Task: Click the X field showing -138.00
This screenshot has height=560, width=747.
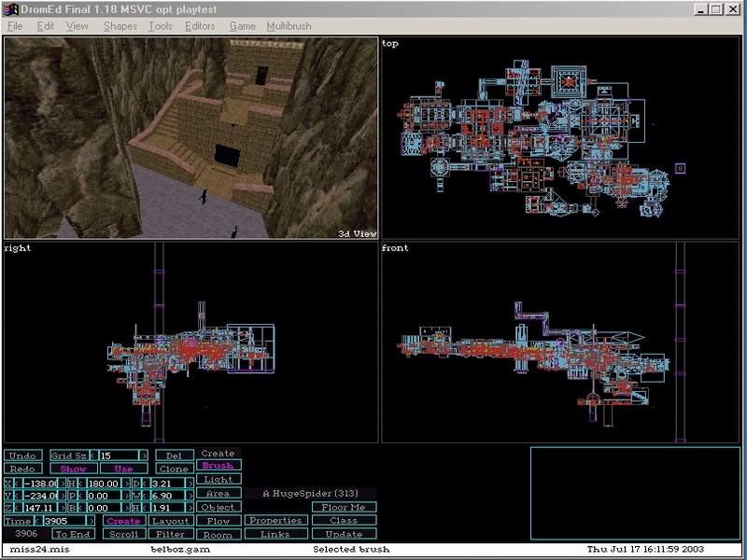Action: coord(40,483)
